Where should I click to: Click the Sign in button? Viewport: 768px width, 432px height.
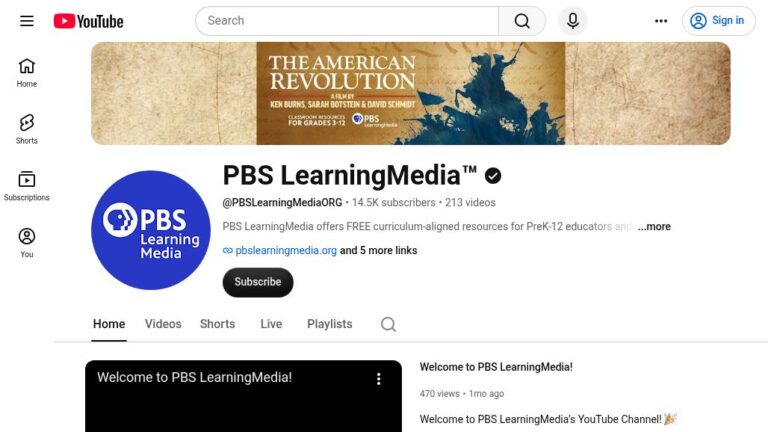coord(719,21)
